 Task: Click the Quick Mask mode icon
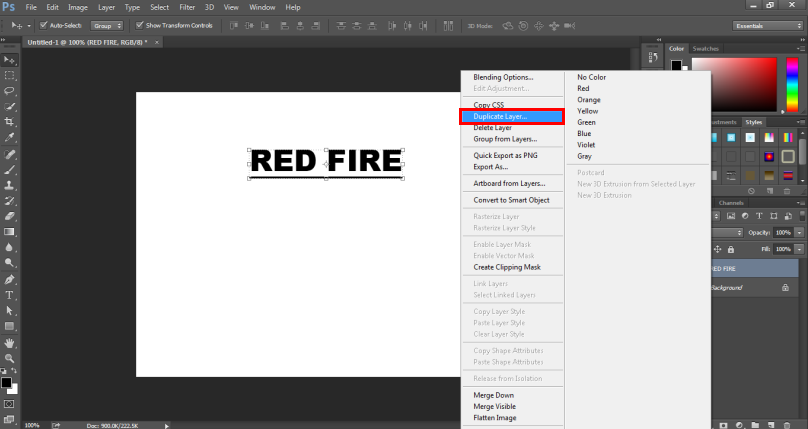click(9, 404)
